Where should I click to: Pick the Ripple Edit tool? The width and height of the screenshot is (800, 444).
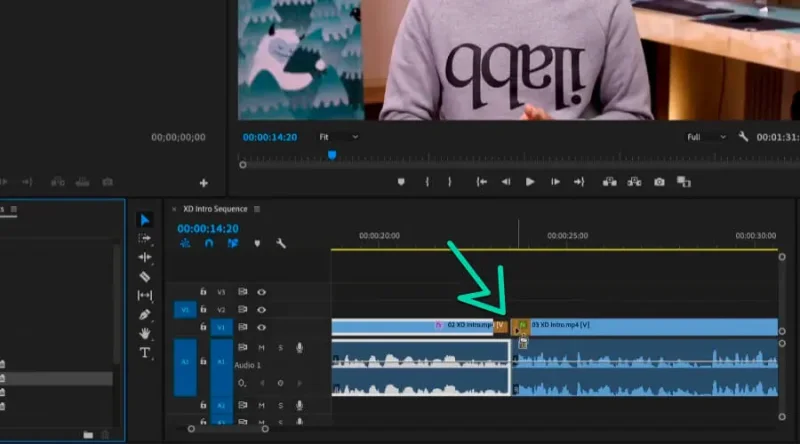click(x=145, y=257)
